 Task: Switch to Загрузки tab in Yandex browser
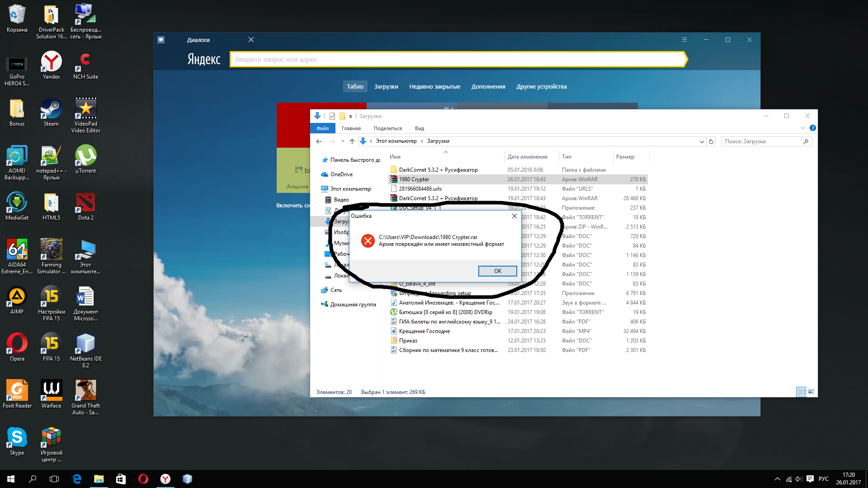(x=386, y=87)
